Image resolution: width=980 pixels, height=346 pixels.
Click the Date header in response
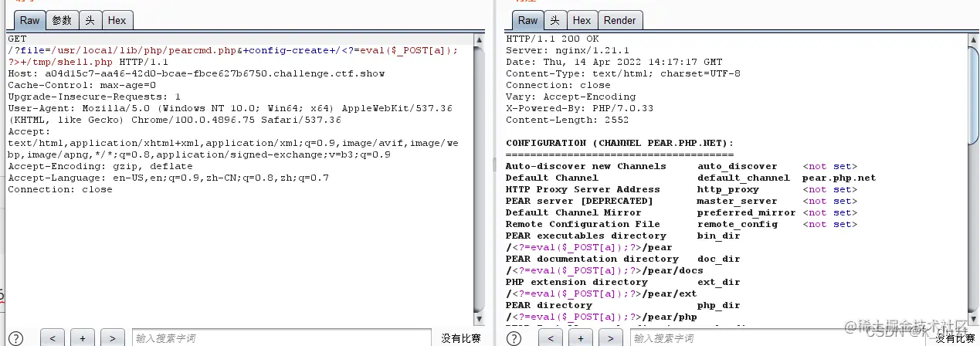tap(614, 62)
